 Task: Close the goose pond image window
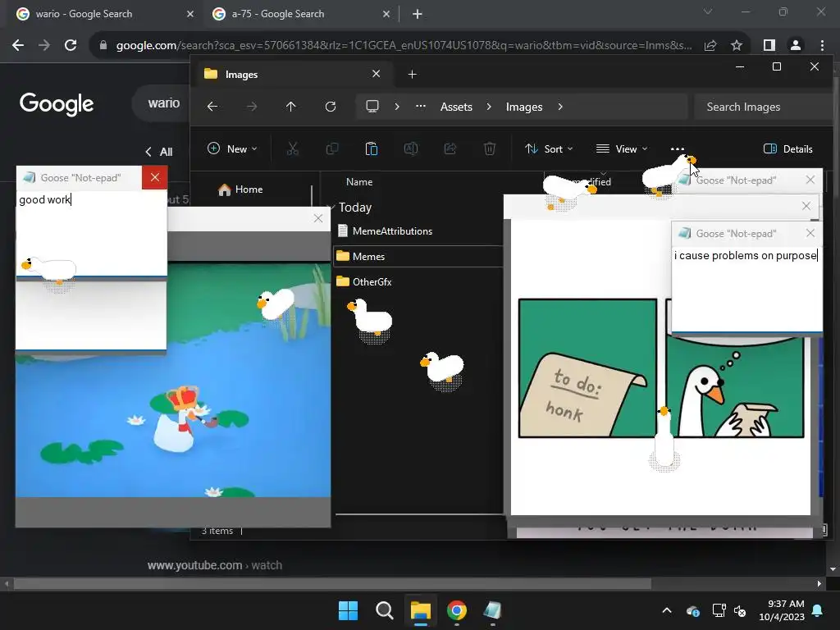(x=318, y=218)
